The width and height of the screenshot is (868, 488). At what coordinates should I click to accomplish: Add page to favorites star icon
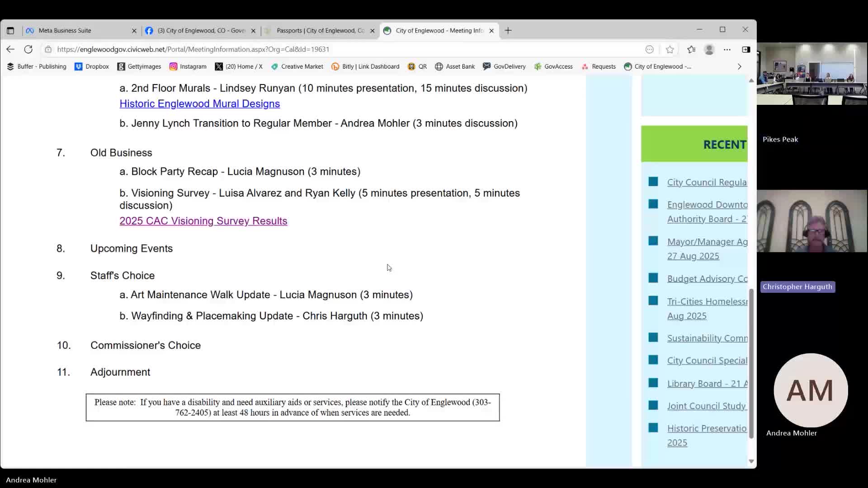point(670,49)
